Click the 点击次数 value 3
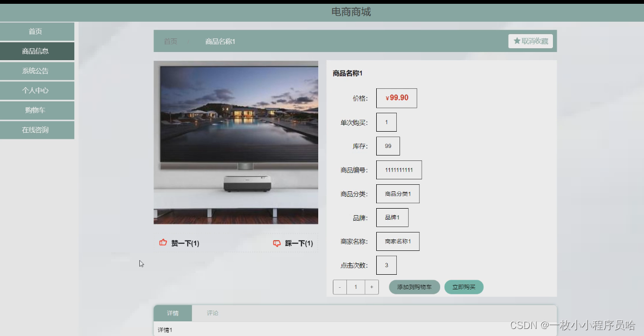644x336 pixels. point(387,266)
